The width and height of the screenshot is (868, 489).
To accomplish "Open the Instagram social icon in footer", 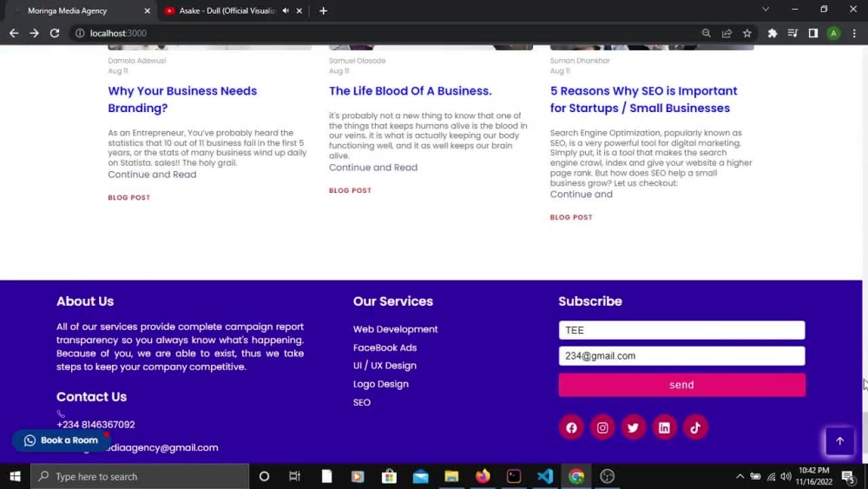I will pyautogui.click(x=602, y=427).
